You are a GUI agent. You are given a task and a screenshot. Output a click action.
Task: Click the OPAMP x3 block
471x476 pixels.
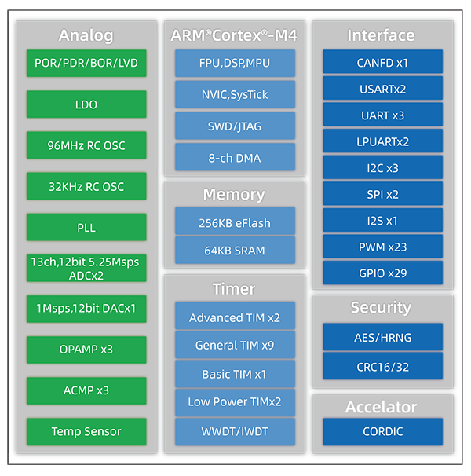[x=86, y=350]
